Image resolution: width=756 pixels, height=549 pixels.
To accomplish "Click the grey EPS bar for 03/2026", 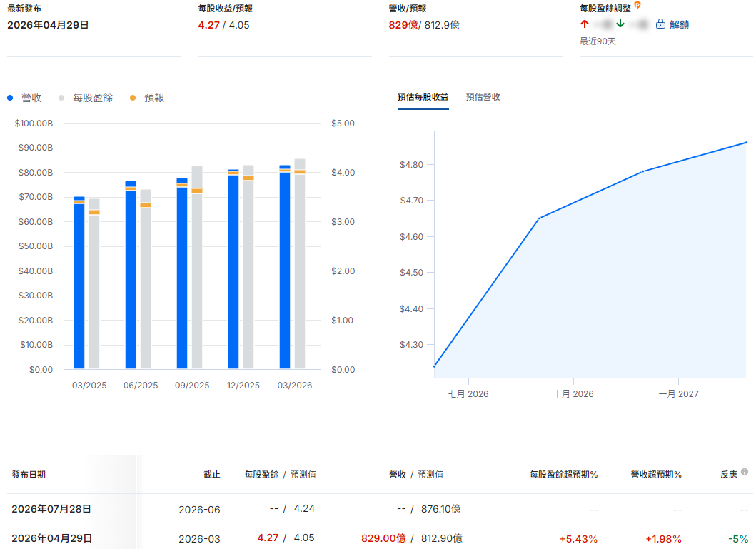I will click(x=300, y=263).
